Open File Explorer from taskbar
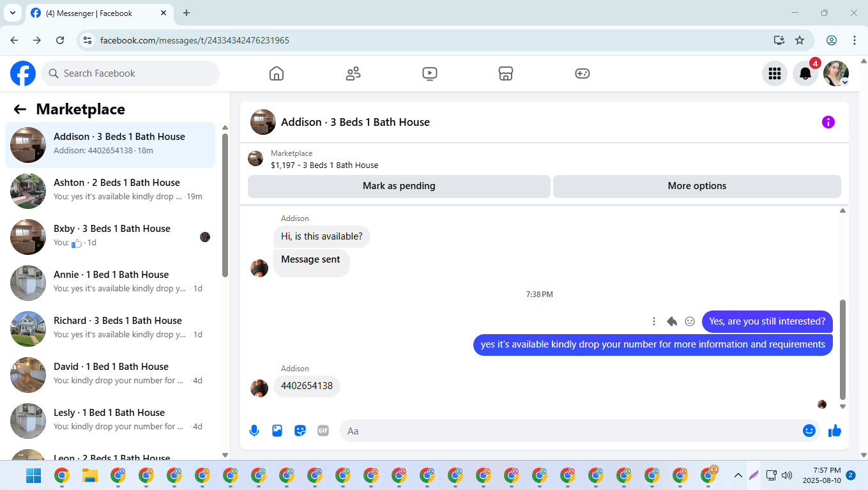868x490 pixels. [x=89, y=475]
